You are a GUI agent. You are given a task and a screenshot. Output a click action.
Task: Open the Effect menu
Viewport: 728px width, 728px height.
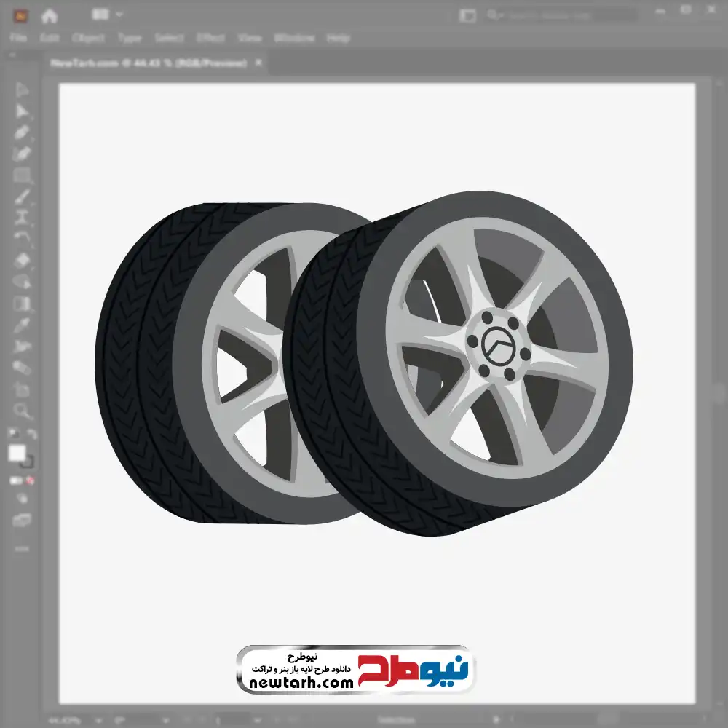click(210, 38)
